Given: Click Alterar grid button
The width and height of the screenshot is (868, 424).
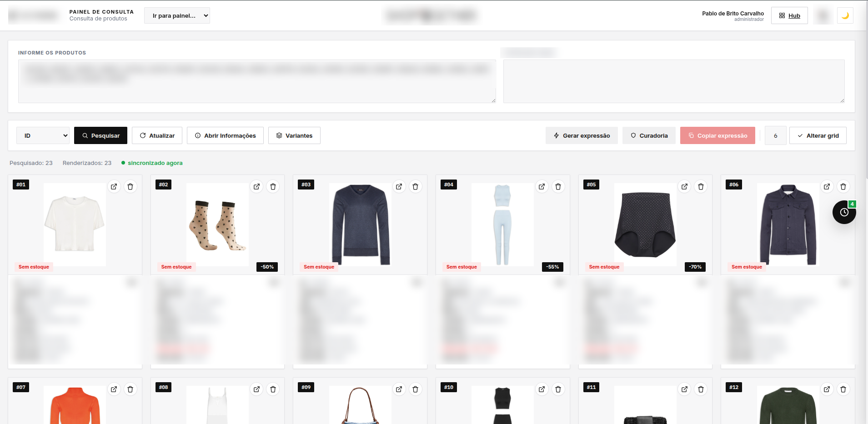Looking at the screenshot, I should point(818,135).
